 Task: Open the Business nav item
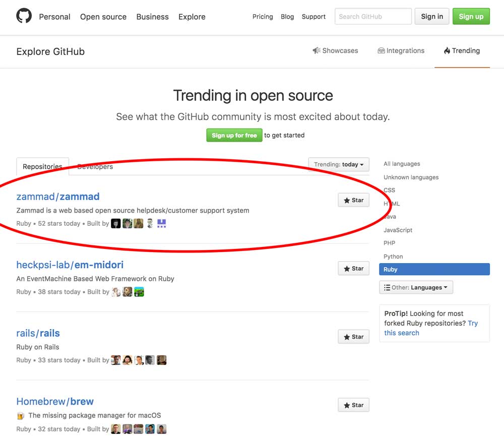[x=152, y=17]
